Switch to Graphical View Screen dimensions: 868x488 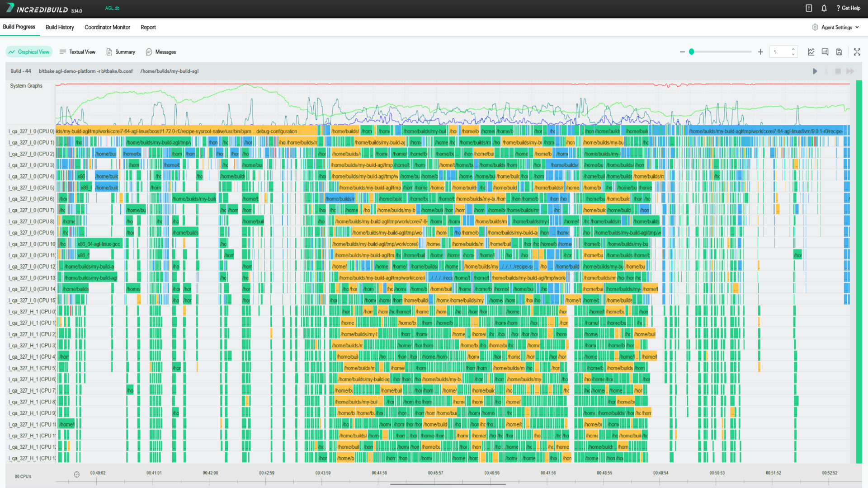coord(29,52)
